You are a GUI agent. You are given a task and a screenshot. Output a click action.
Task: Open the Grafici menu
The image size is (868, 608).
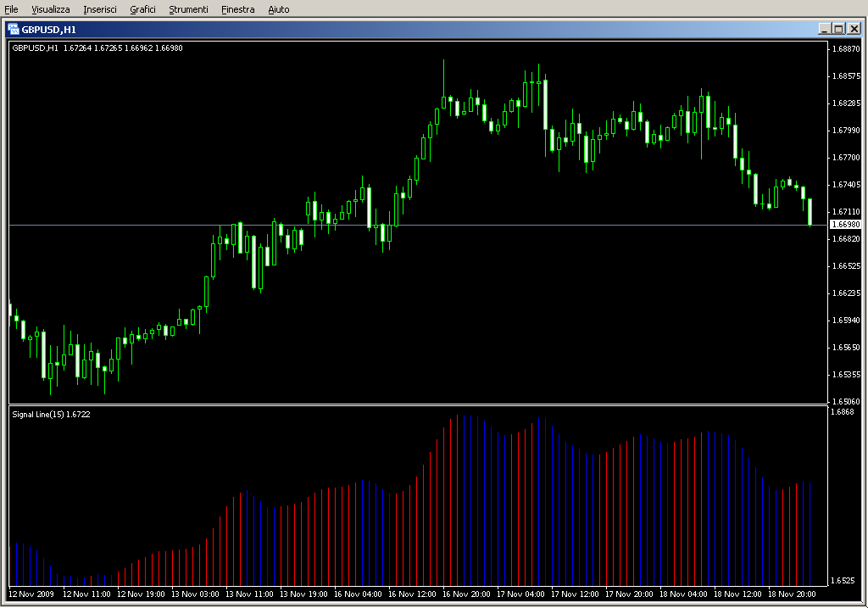click(x=142, y=9)
